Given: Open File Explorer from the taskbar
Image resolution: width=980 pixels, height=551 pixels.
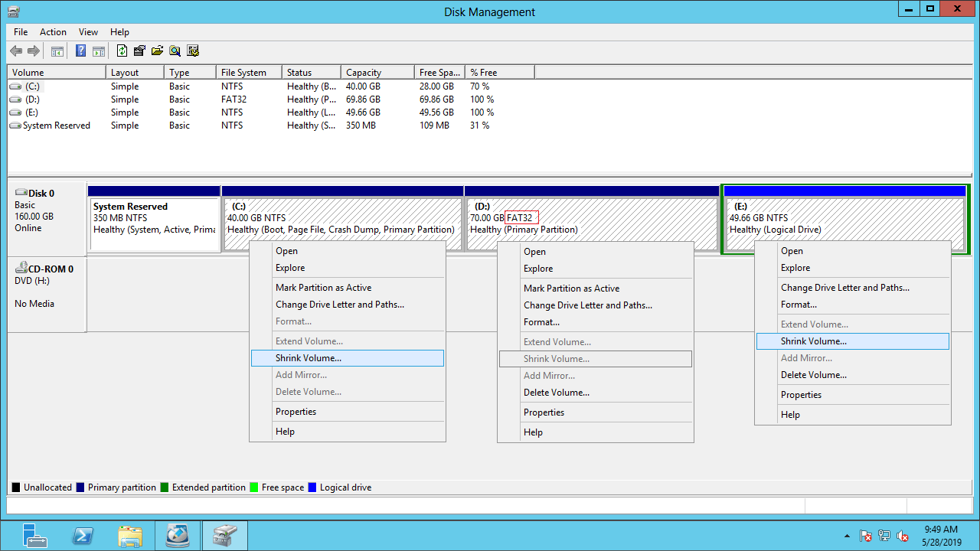Looking at the screenshot, I should (130, 535).
